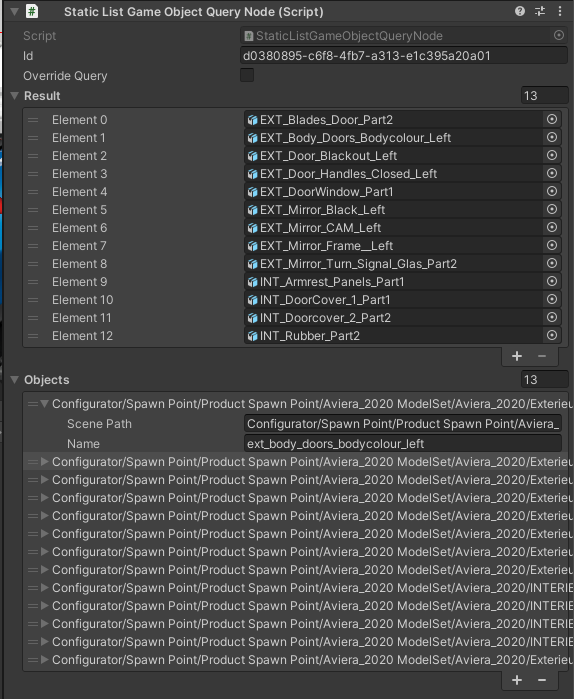
Task: Click cube icon of INT_DoorCover_1_Part1
Action: (253, 300)
